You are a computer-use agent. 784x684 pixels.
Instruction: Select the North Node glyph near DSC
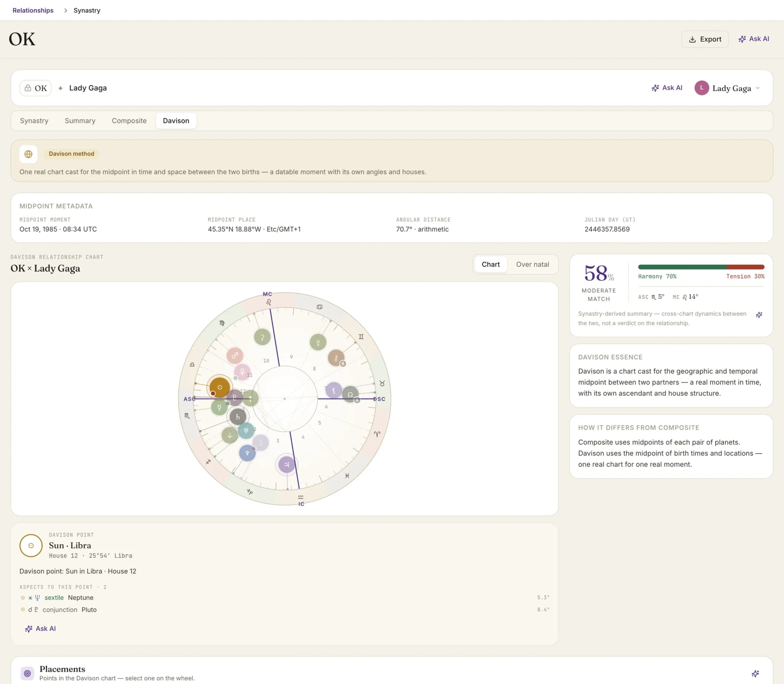[x=350, y=394]
